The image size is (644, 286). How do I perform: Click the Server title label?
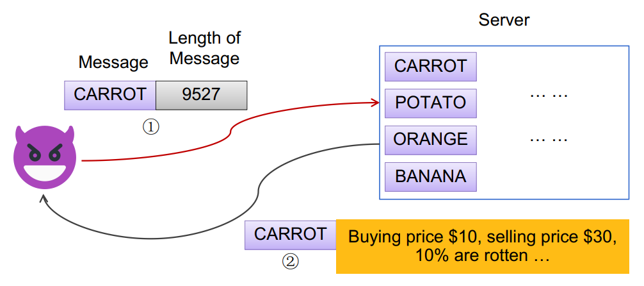tap(504, 20)
